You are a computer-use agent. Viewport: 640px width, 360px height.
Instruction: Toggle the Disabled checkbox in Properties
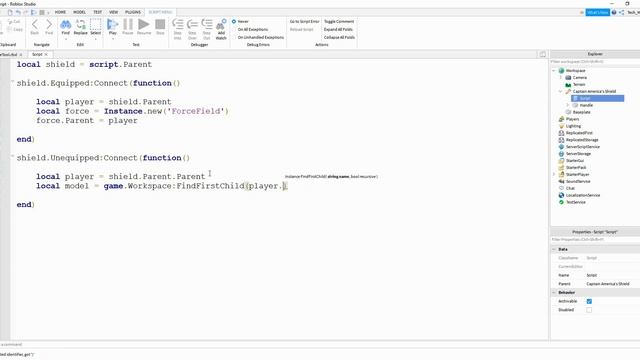click(589, 310)
